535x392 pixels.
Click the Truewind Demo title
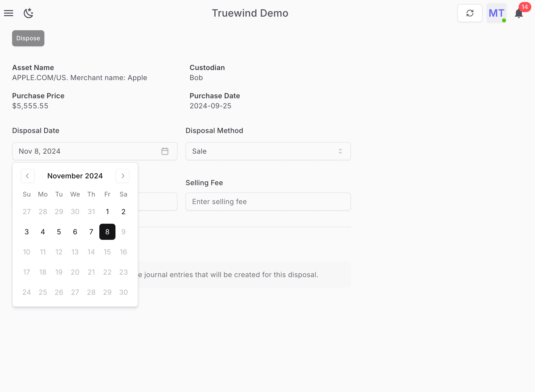(x=250, y=13)
